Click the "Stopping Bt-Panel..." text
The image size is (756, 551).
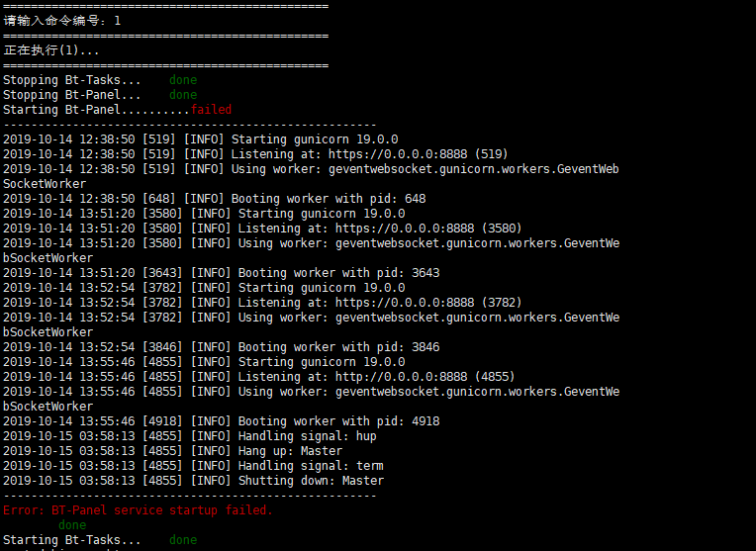pos(72,95)
